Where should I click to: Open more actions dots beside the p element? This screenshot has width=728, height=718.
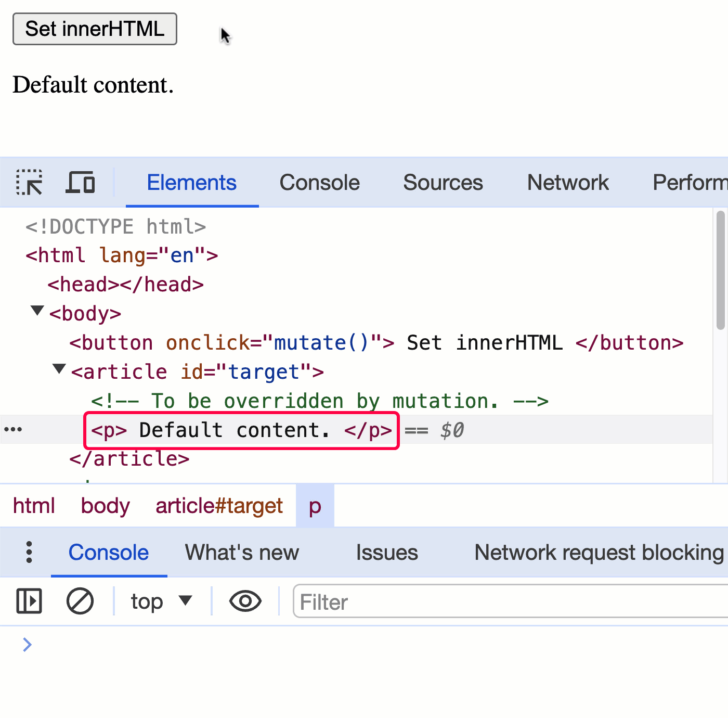(13, 430)
